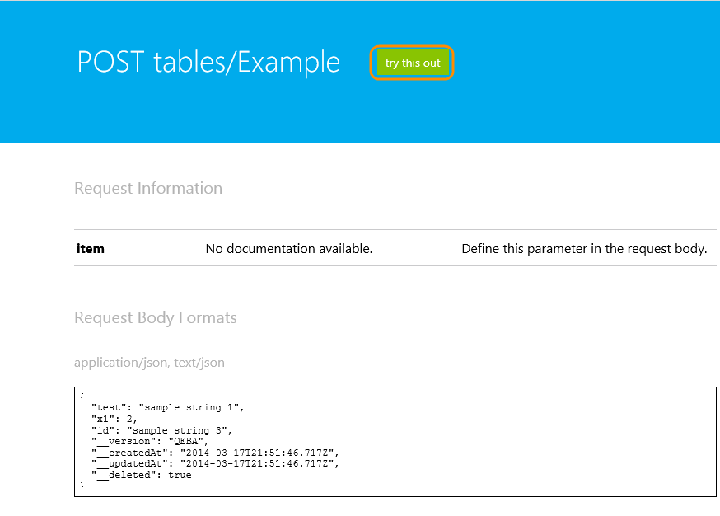Click 'No documentation available.' description text
The height and width of the screenshot is (516, 720).
(x=289, y=248)
